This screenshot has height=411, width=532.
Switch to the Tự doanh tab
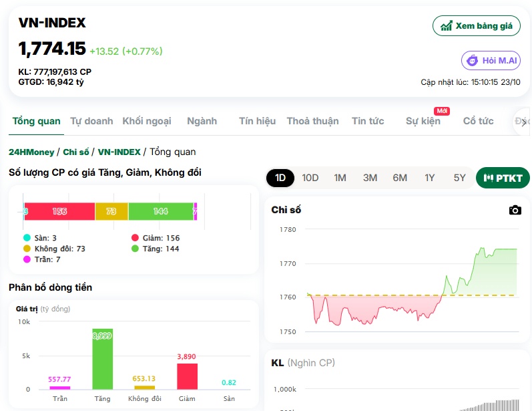point(91,121)
